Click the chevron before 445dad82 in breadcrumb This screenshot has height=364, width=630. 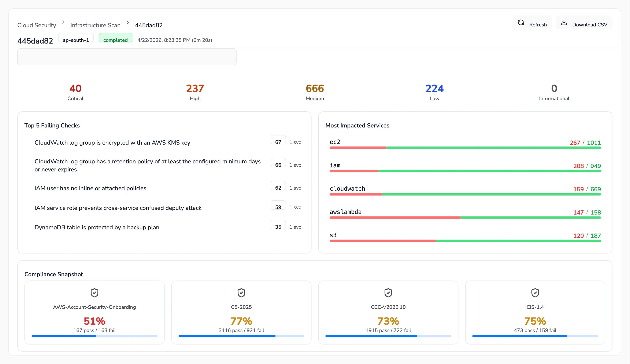pyautogui.click(x=128, y=22)
